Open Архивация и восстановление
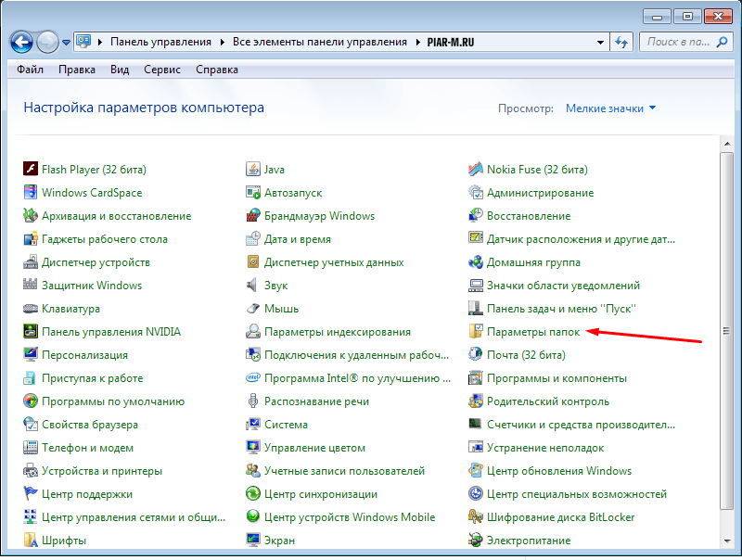 (x=117, y=216)
